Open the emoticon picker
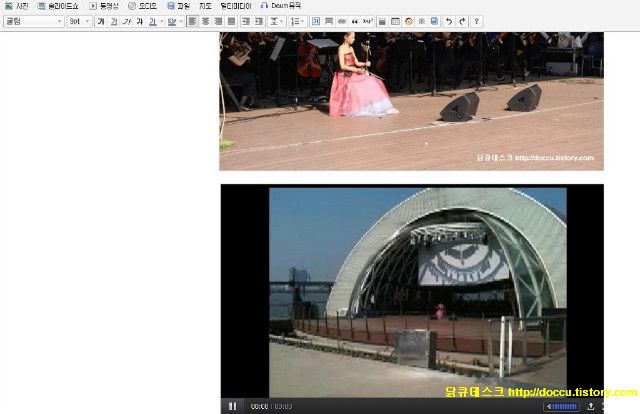The image size is (640, 414). tap(409, 21)
